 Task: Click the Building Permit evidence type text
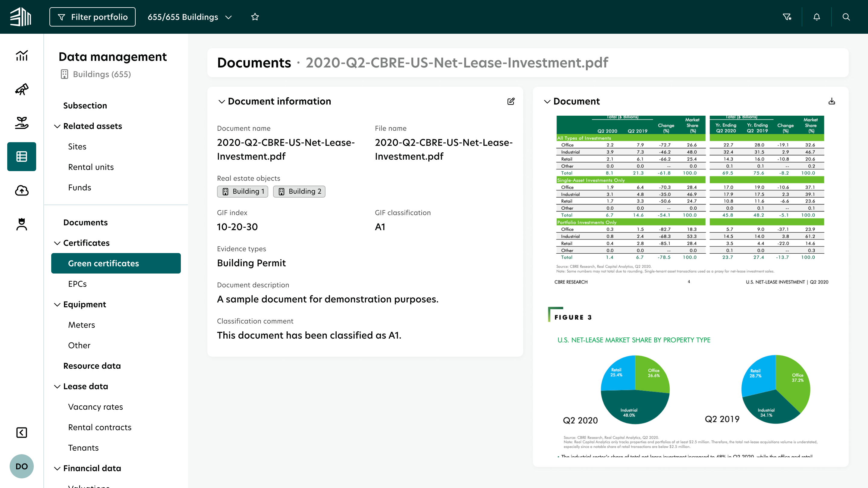coord(251,263)
